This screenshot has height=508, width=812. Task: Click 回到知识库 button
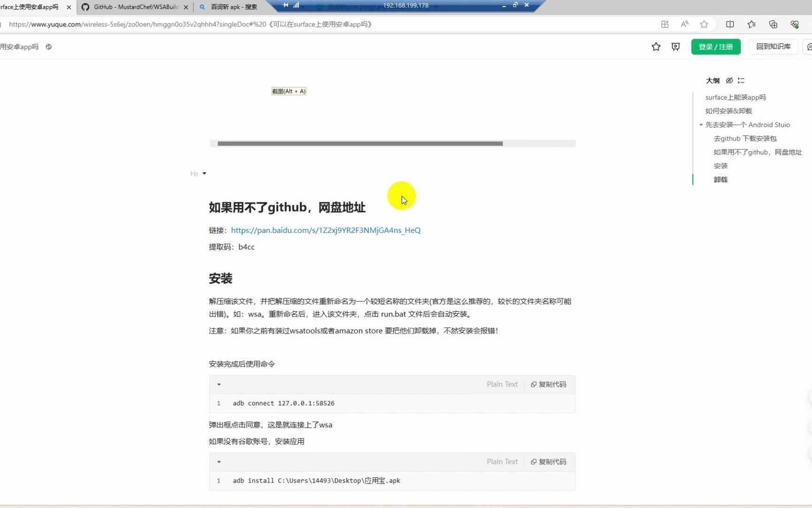point(773,47)
